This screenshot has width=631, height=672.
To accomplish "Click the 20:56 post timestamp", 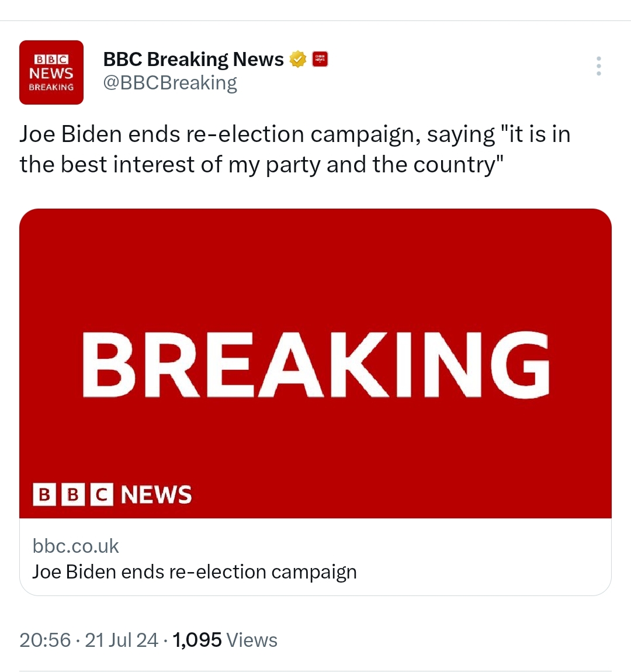I will point(45,640).
